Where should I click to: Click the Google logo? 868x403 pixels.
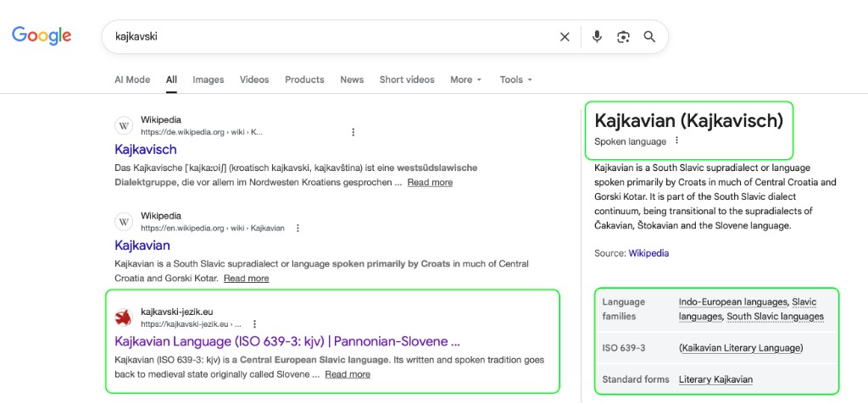click(42, 36)
